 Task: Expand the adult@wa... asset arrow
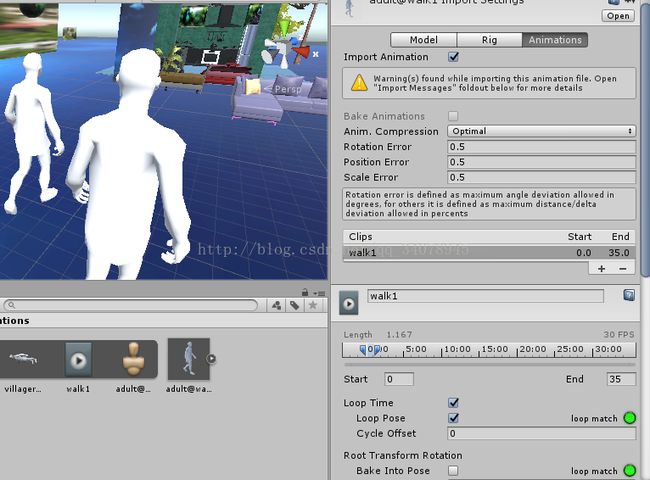tap(211, 359)
